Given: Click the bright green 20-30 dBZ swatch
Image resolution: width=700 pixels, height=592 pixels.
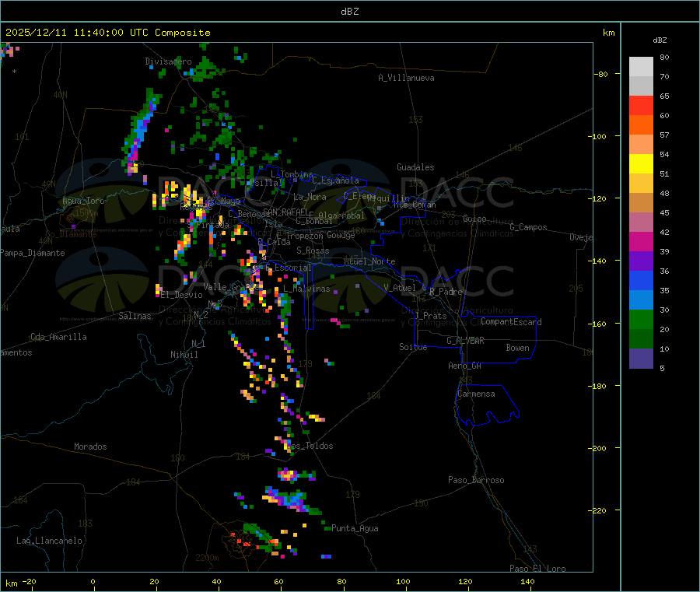Looking at the screenshot, I should pos(641,319).
